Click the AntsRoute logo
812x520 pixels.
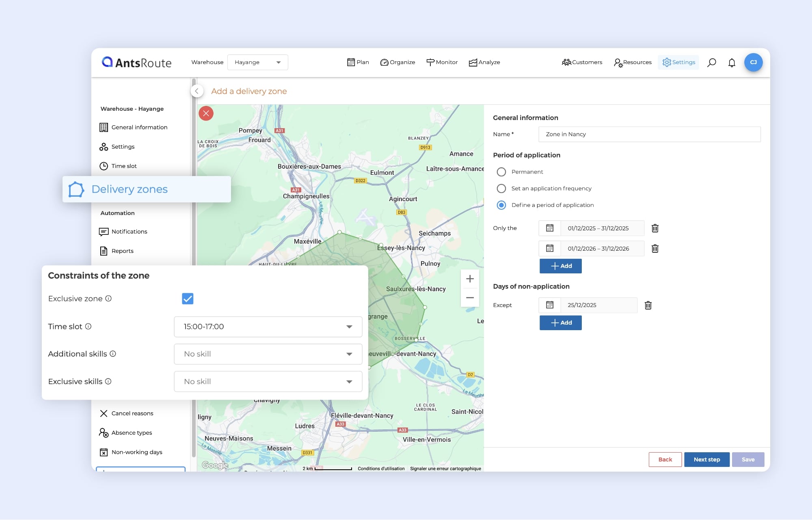136,62
